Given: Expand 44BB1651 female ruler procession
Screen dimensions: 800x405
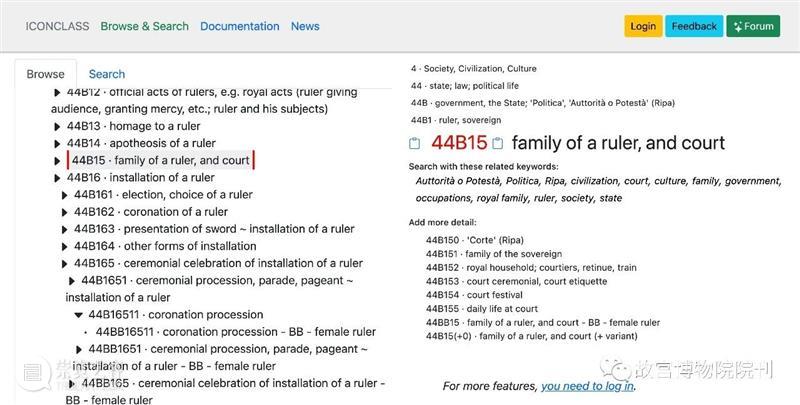Looking at the screenshot, I should point(79,349).
